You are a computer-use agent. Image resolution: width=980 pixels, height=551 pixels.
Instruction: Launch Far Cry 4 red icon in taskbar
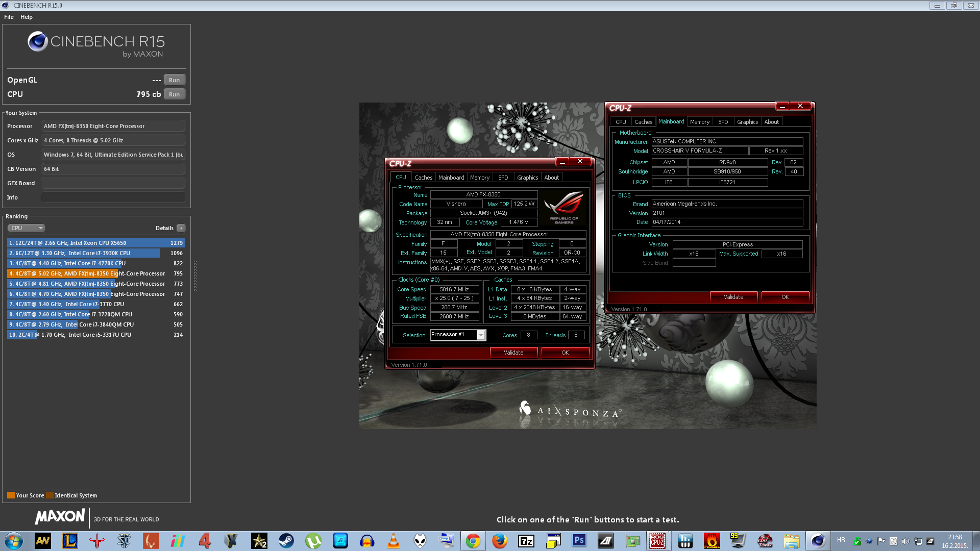[205, 541]
